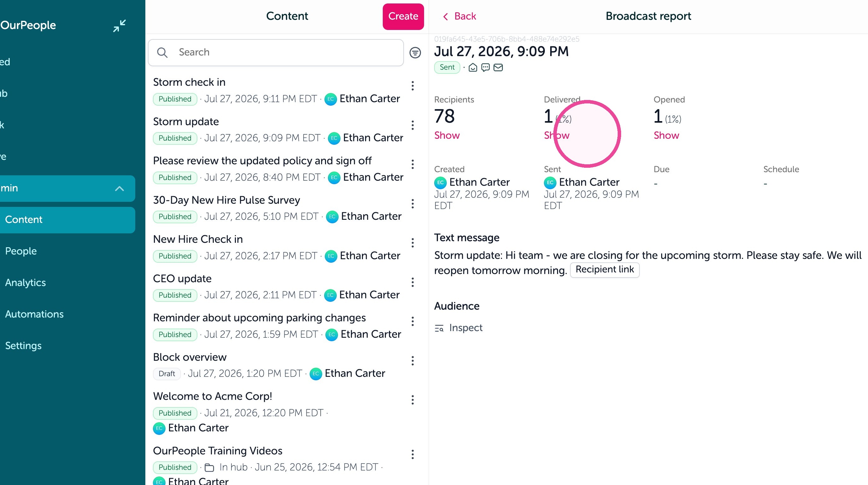868x485 pixels.
Task: Click the home channel icon next to Sent
Action: tap(473, 67)
